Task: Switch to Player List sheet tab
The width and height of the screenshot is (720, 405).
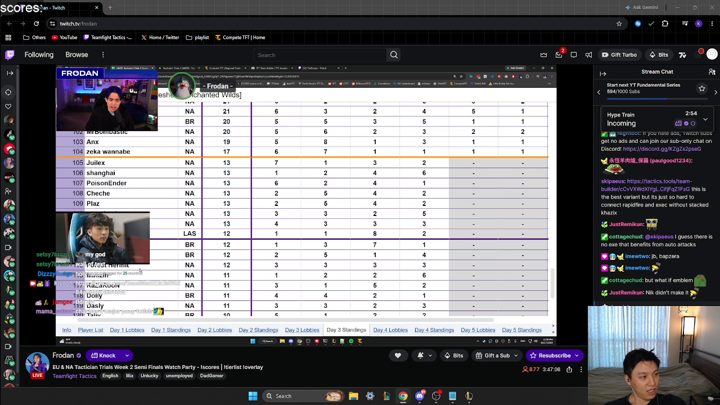Action: [90, 330]
